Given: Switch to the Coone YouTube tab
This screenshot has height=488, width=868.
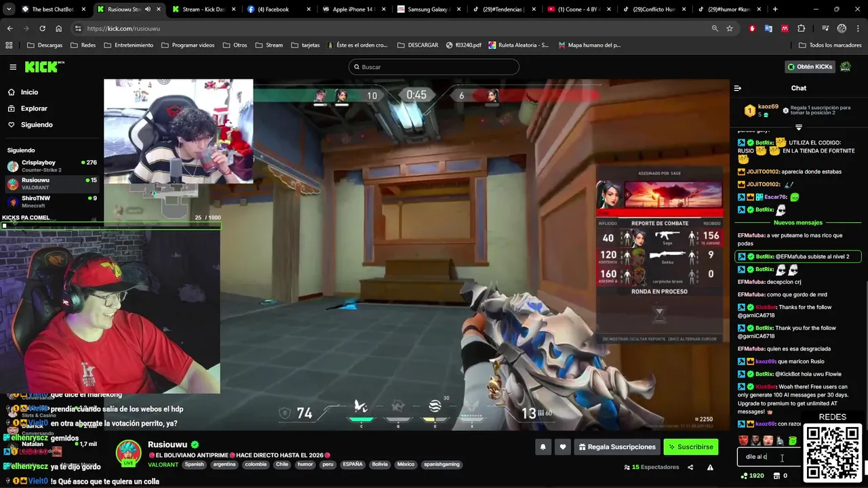Looking at the screenshot, I should pos(578,9).
